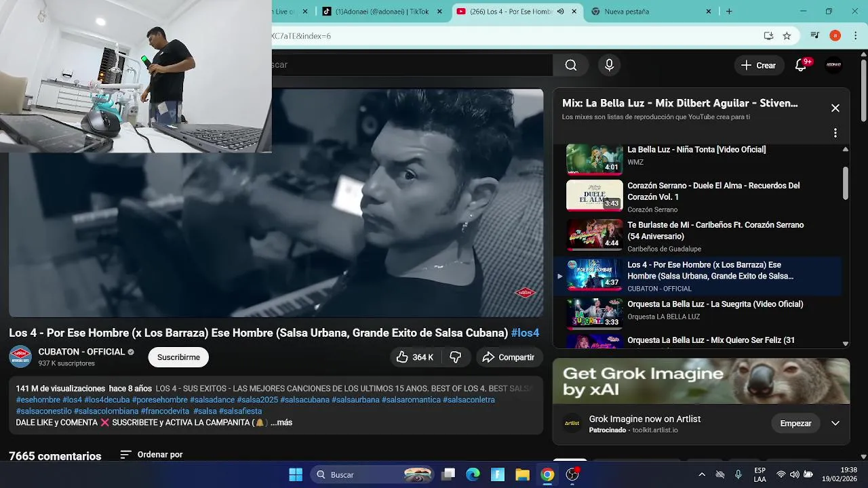Open the YouTube account avatar menu
The height and width of the screenshot is (488, 868).
[x=833, y=65]
